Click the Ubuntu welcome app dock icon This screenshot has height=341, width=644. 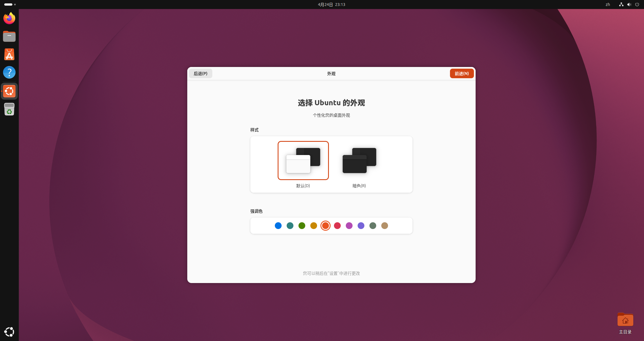(9, 91)
